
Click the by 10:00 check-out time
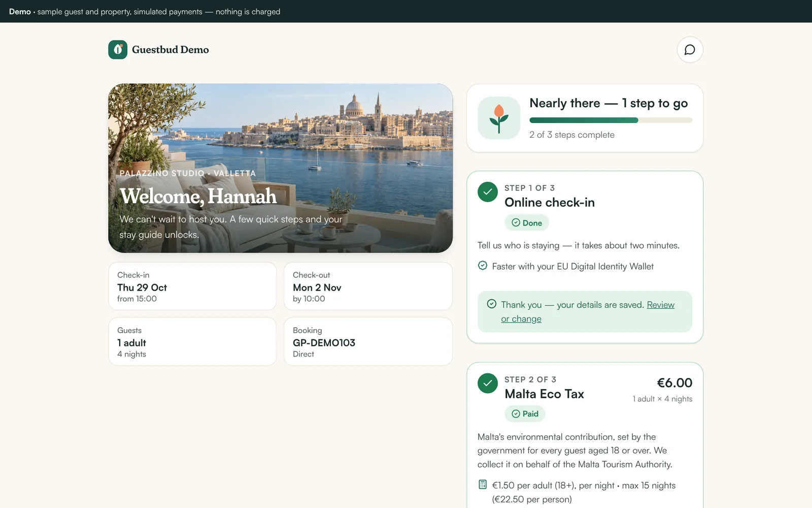tap(309, 299)
